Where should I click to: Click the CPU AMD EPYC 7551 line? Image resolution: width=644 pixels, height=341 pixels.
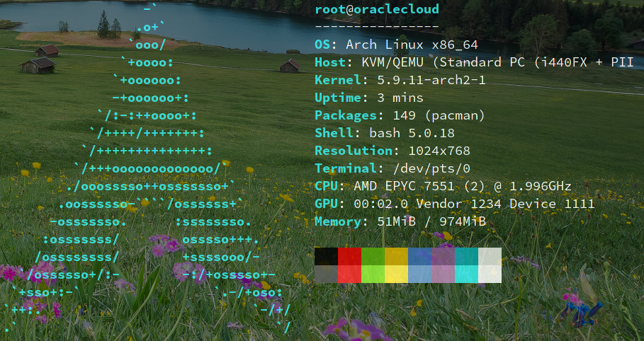click(x=443, y=186)
